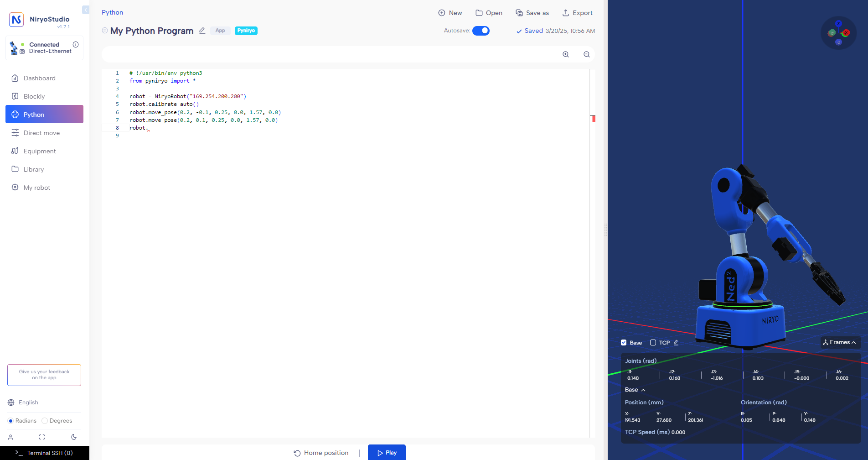868x460 pixels.
Task: Click Save as button
Action: pyautogui.click(x=532, y=13)
